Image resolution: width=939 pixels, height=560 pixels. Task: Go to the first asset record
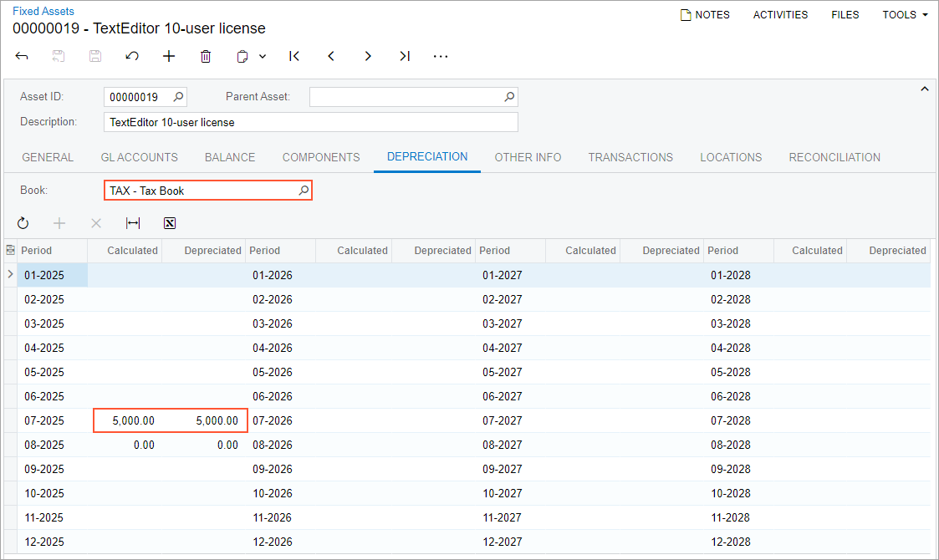click(294, 56)
